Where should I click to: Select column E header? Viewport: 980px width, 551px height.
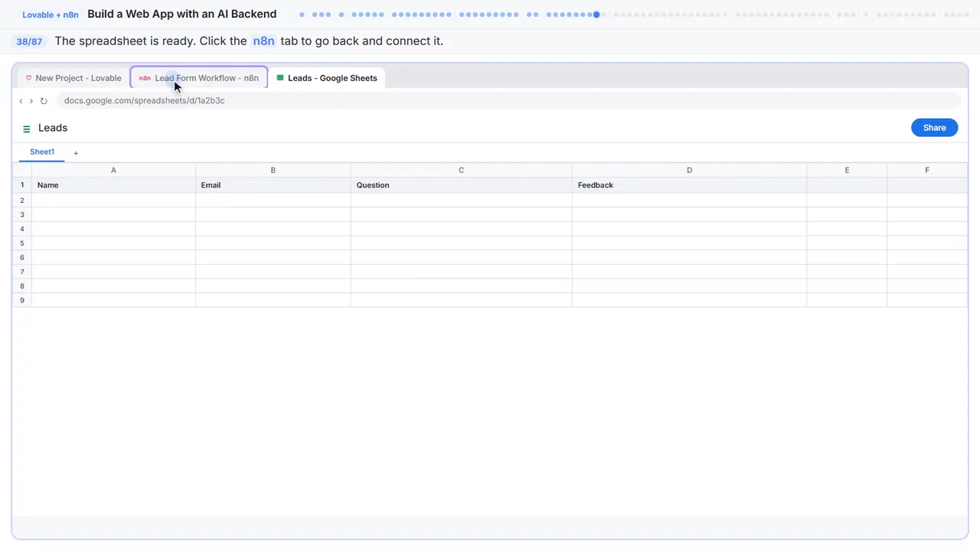(847, 170)
